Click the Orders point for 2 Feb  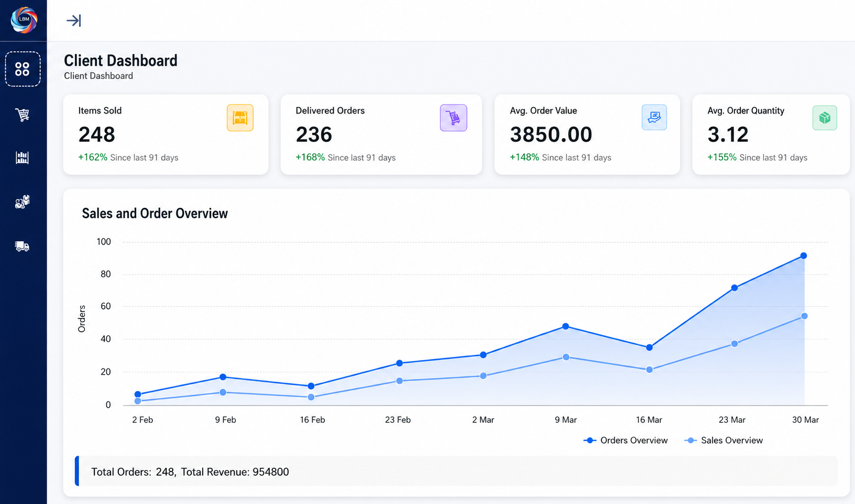click(138, 395)
